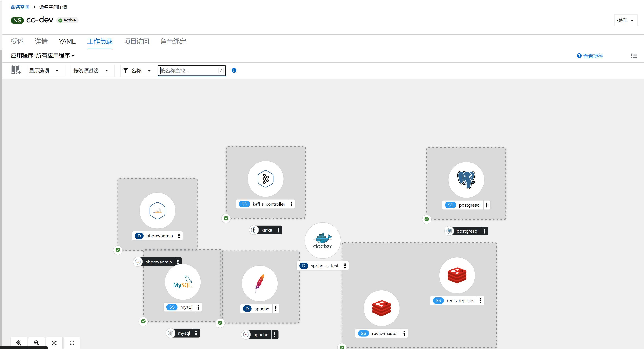Open the kafka-controller kebab menu
The width and height of the screenshot is (644, 349).
291,204
